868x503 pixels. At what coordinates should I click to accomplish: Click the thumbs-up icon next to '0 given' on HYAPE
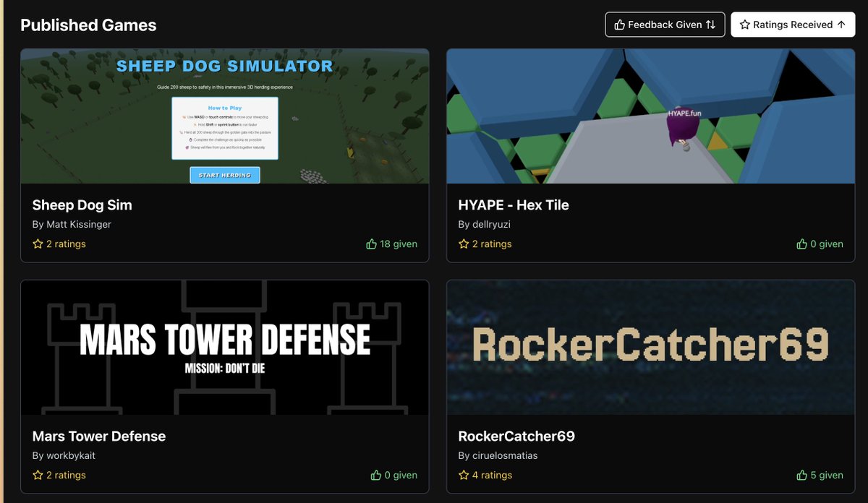pos(803,244)
